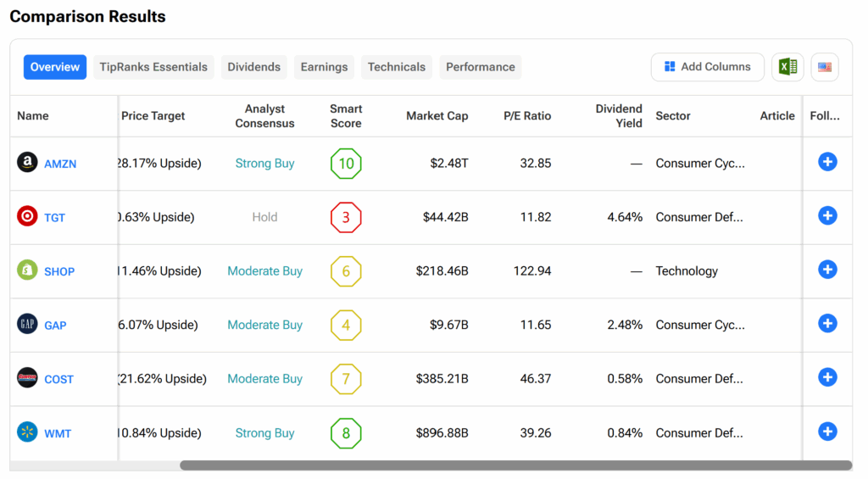Follow AMZN with the plus icon

[x=827, y=162]
